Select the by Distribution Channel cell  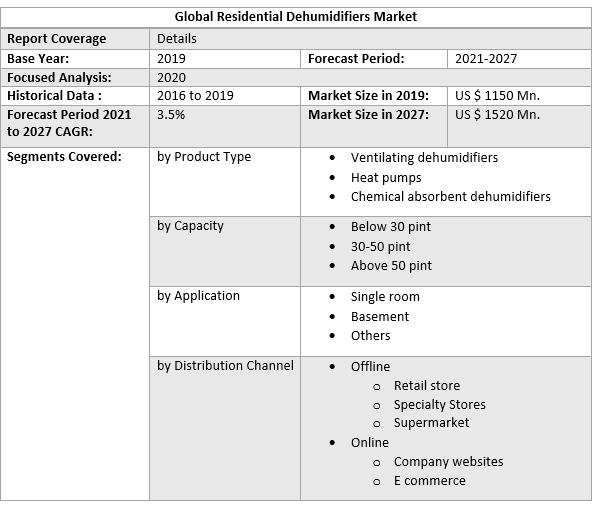225,366
